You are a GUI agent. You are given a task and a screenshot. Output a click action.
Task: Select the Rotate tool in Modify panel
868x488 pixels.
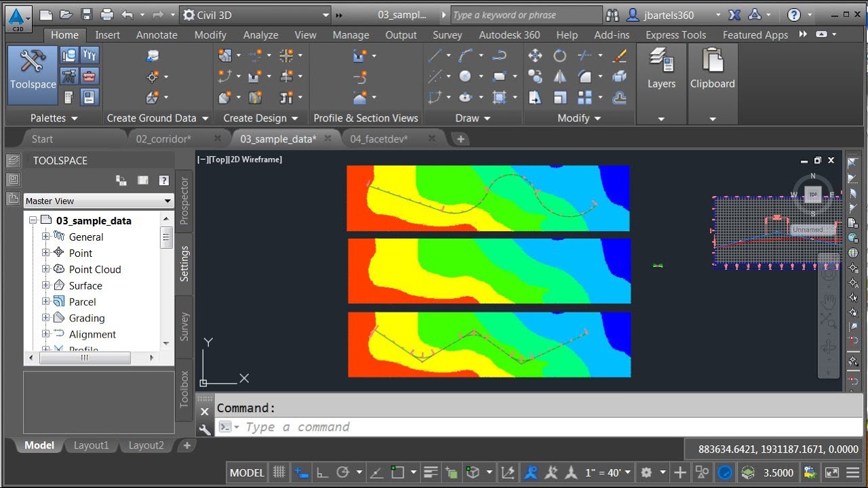(559, 56)
